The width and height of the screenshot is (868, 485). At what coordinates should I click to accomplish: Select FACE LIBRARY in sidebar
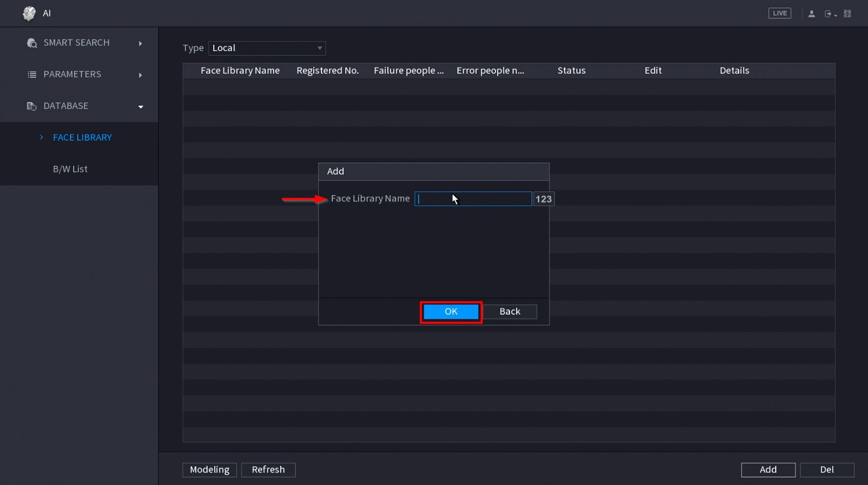[x=82, y=137]
